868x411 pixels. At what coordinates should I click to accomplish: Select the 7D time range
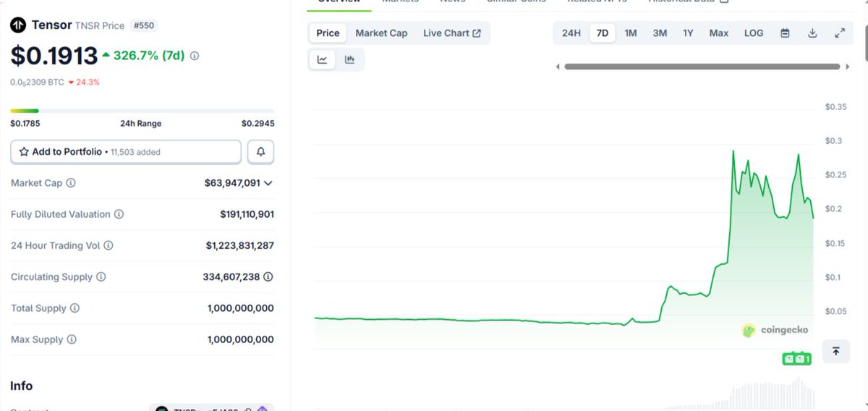pyautogui.click(x=602, y=33)
